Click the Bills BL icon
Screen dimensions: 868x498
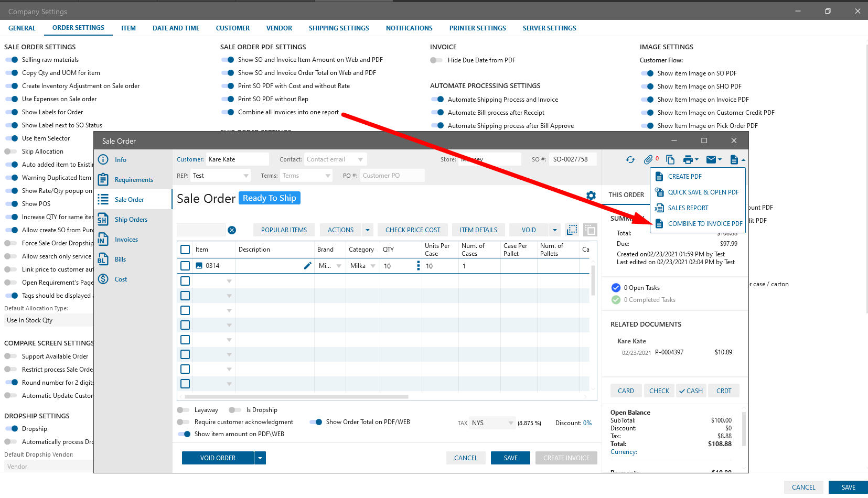pos(103,259)
